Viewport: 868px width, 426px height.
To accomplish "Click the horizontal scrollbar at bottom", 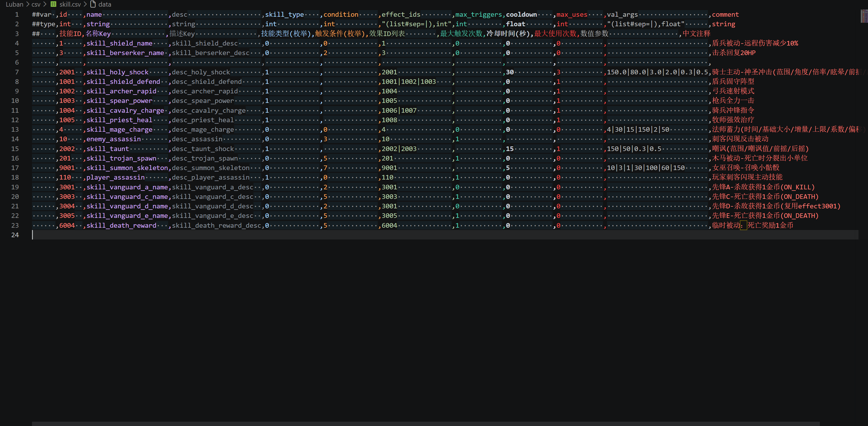I will pos(426,424).
